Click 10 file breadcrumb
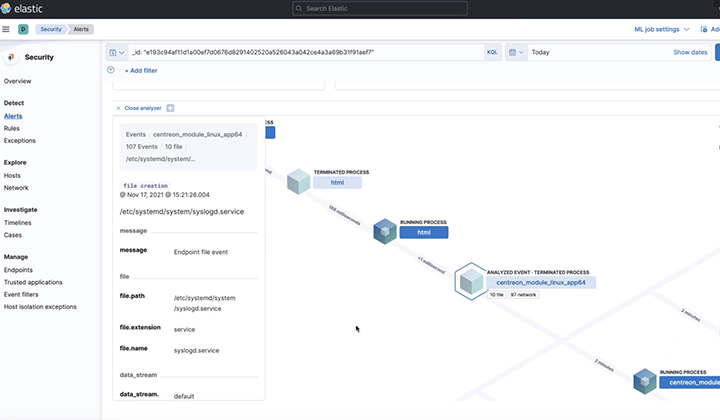Viewport: 720px width, 420px height. (174, 147)
